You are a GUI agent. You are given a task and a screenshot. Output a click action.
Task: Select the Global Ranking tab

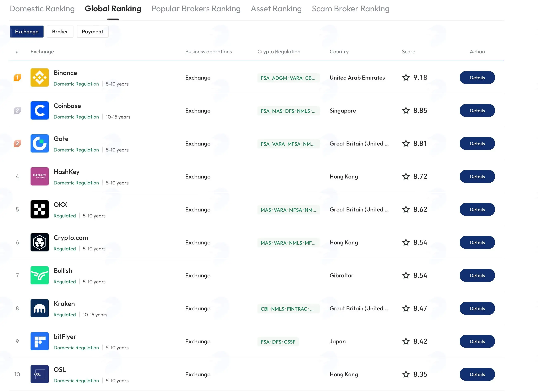pyautogui.click(x=113, y=9)
